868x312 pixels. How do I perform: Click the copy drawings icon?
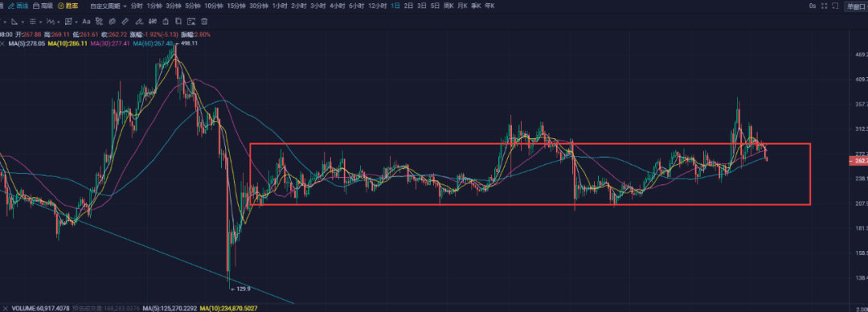178,22
